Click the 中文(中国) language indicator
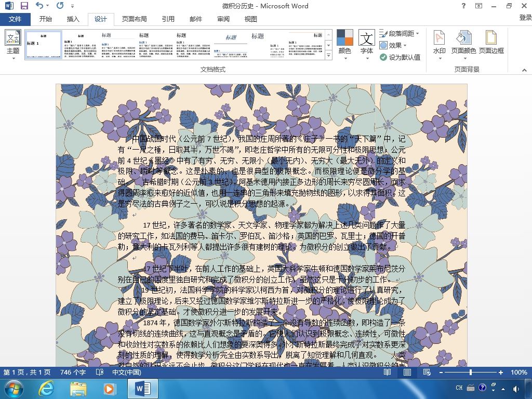 [127, 372]
